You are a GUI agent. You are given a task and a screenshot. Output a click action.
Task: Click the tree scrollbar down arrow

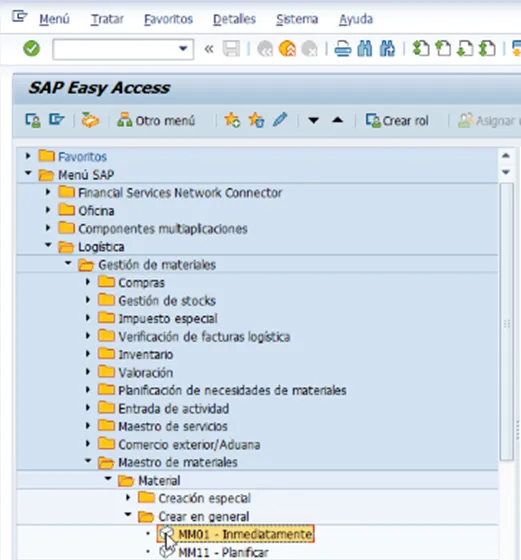506,172
